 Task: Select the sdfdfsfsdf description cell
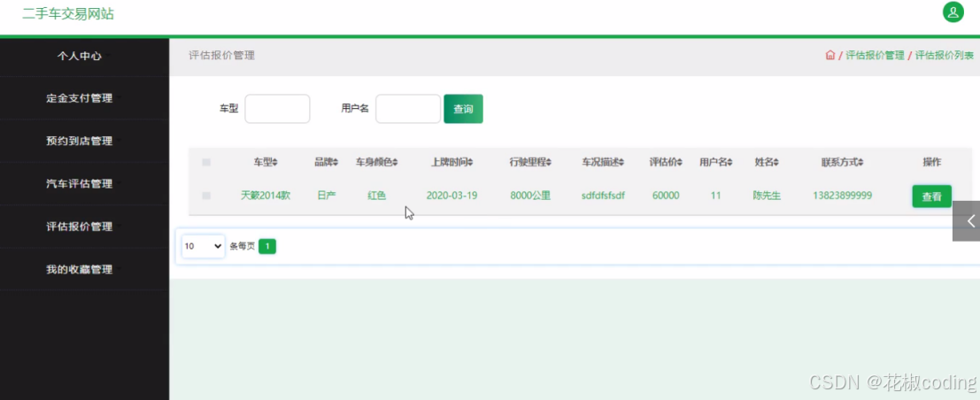603,196
